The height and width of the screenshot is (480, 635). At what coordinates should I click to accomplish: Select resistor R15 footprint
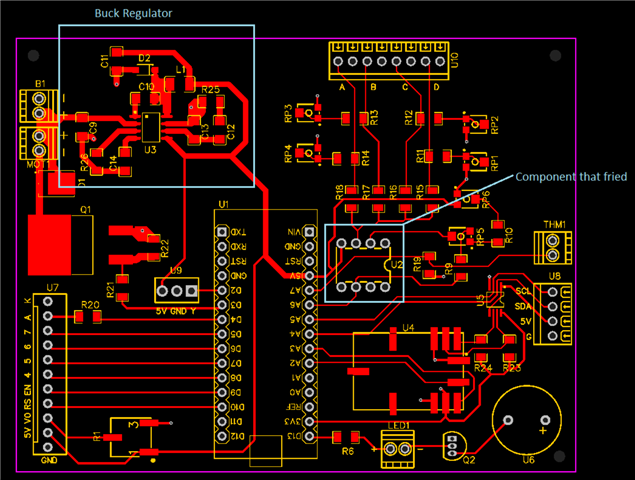[432, 199]
